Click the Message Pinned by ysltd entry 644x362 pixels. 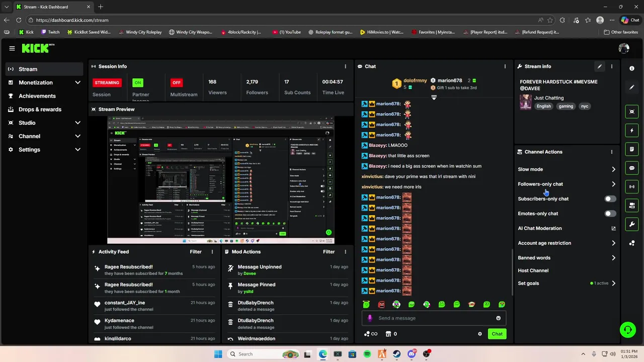coord(287,288)
